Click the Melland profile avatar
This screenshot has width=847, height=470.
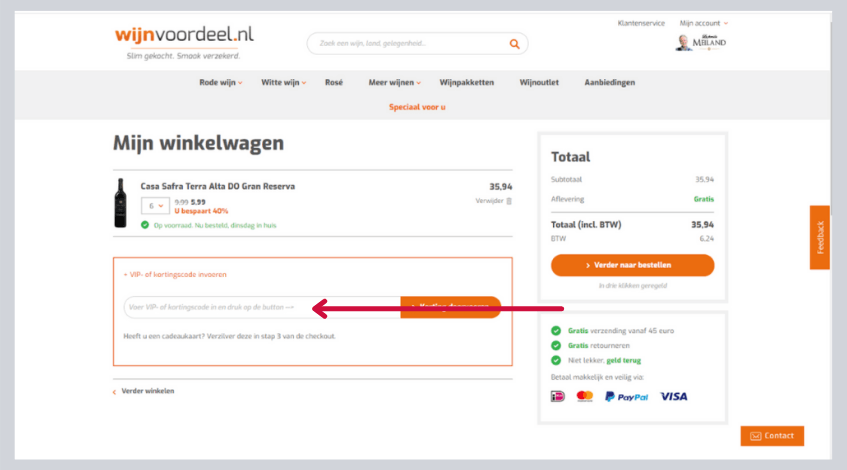point(684,42)
